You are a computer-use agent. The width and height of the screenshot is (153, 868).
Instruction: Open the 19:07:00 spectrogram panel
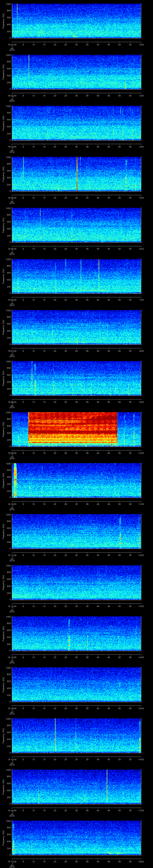[76, 327]
